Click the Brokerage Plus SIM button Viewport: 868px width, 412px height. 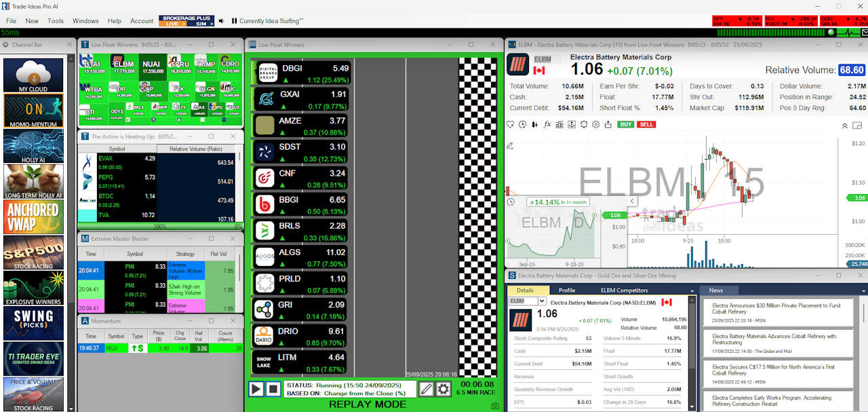pyautogui.click(x=200, y=24)
